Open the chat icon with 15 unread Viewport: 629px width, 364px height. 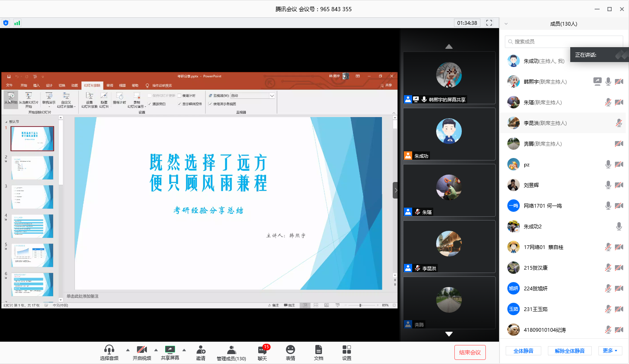click(262, 350)
